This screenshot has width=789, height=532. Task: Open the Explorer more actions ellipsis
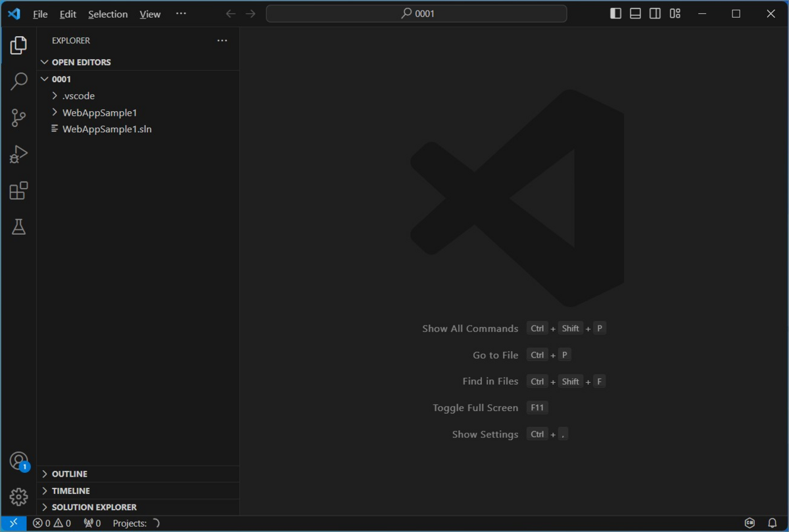[222, 41]
